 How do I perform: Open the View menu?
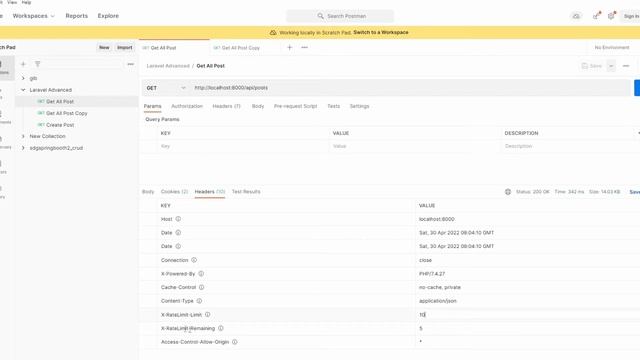click(x=12, y=2)
